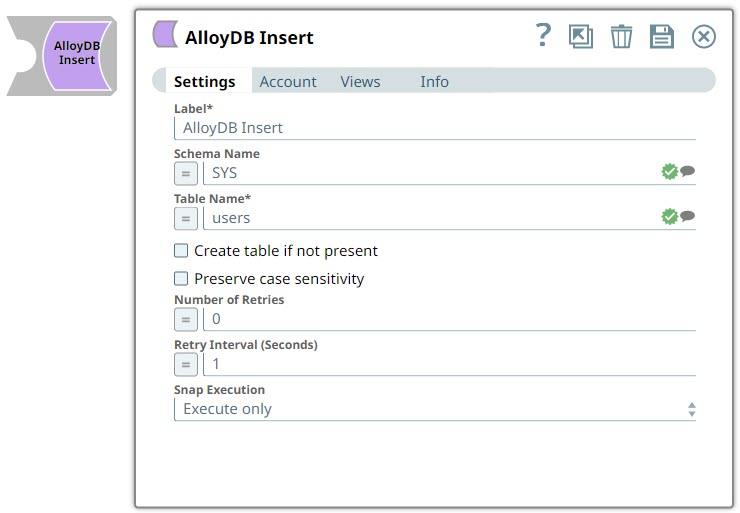This screenshot has width=740, height=513.
Task: Click the Retry Interval input field
Action: coord(450,364)
